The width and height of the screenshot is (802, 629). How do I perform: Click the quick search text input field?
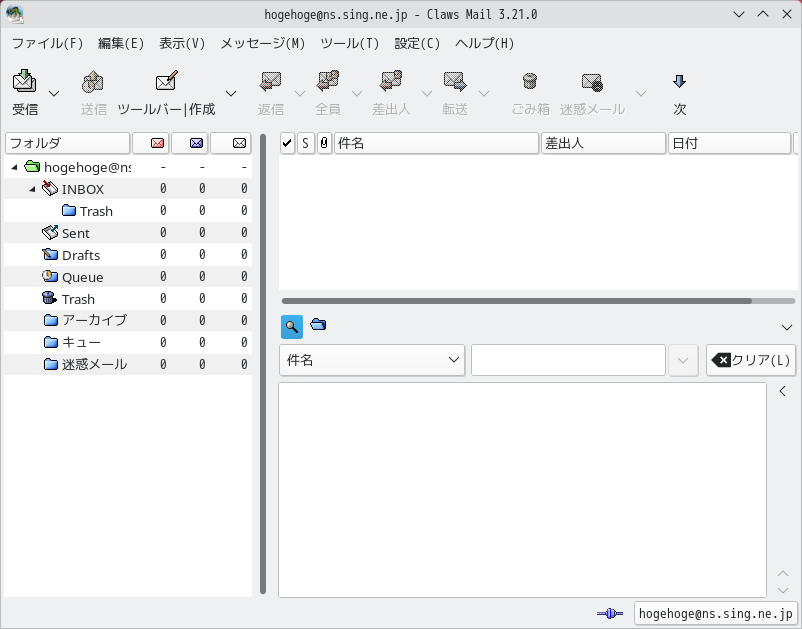point(568,360)
